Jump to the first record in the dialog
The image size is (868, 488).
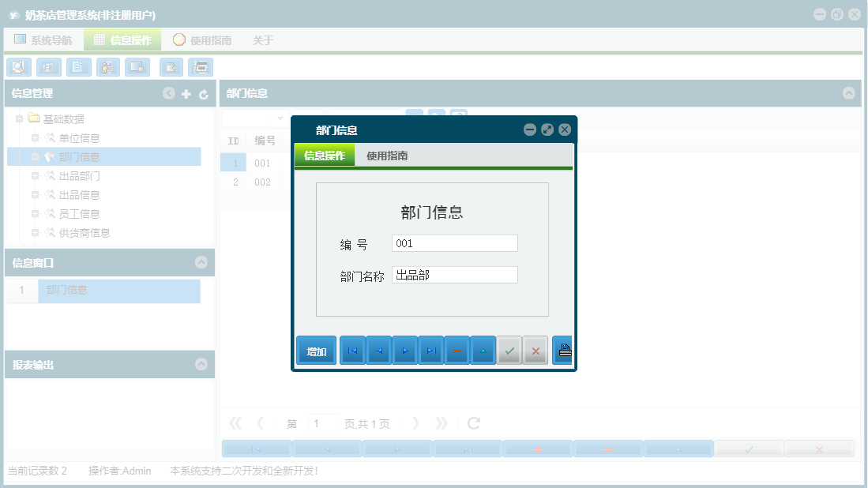(x=352, y=350)
